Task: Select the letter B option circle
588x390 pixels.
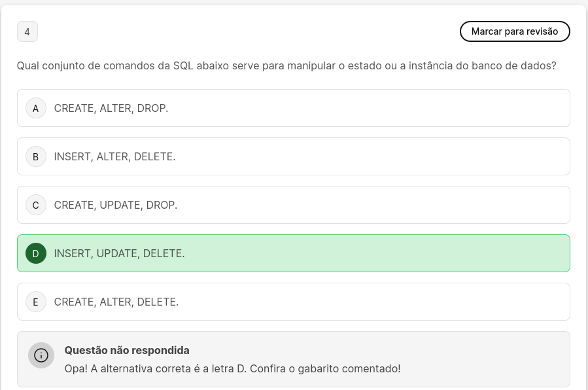Action: (x=35, y=156)
